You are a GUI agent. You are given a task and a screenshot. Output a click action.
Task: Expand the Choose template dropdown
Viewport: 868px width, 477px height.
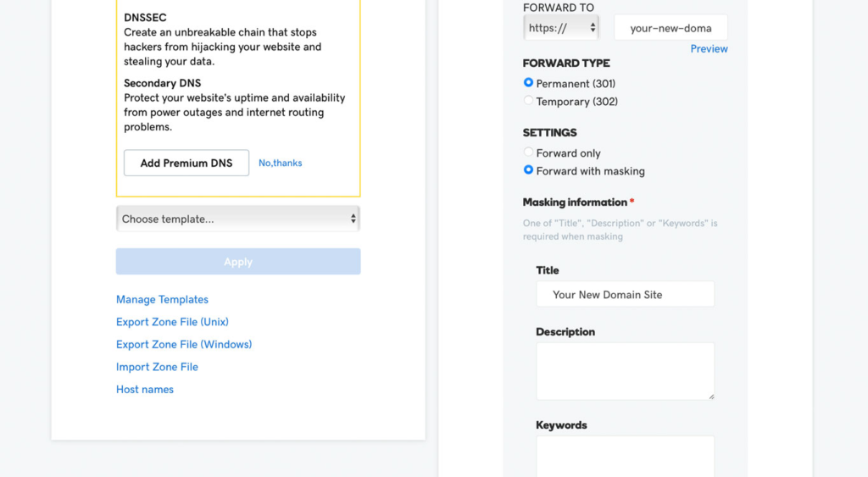237,219
